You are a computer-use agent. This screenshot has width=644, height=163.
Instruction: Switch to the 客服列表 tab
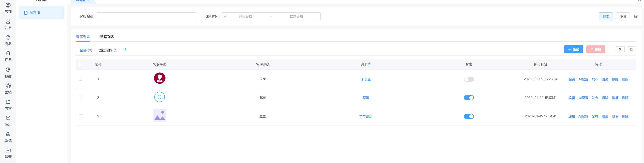[83, 37]
